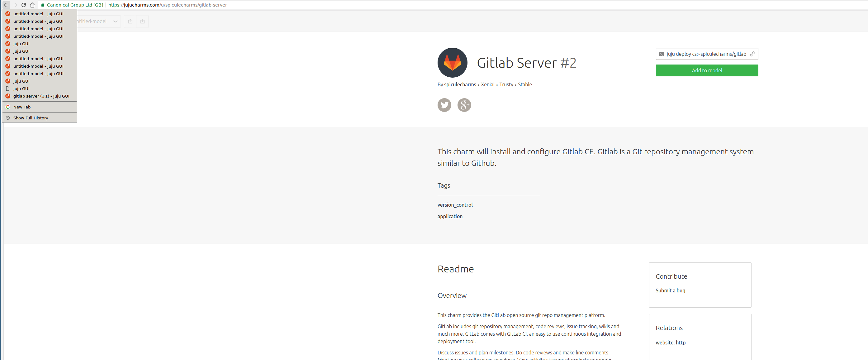
Task: Open the version_control tag
Action: (455, 205)
